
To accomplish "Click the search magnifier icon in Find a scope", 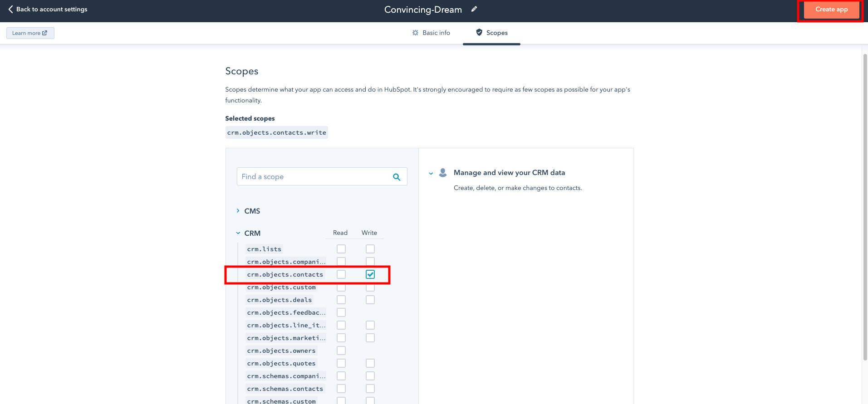I will click(x=397, y=177).
